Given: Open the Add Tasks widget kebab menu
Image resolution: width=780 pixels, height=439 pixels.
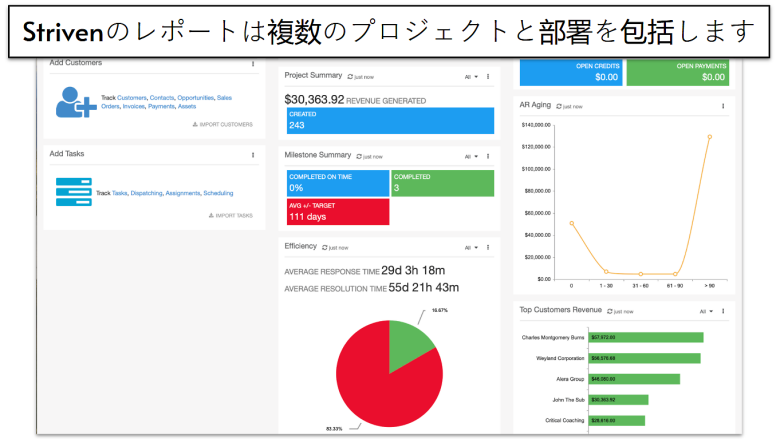Looking at the screenshot, I should pyautogui.click(x=253, y=155).
